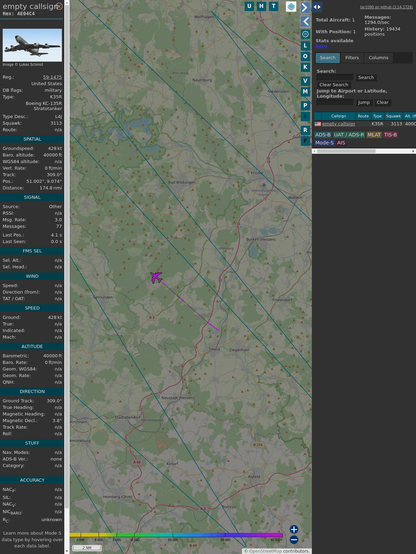Open registration 59-1475 link

tap(52, 77)
